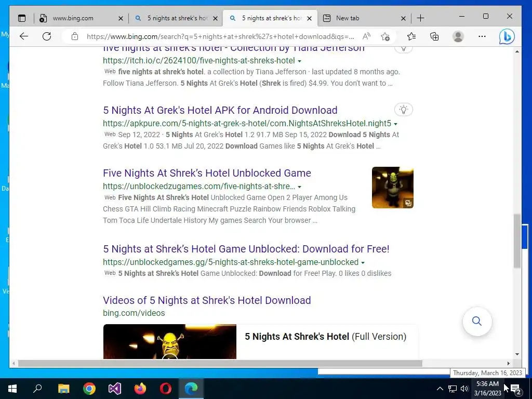532x399 pixels.
Task: Open the Collection by Tiana Jefferson link
Action: click(234, 49)
